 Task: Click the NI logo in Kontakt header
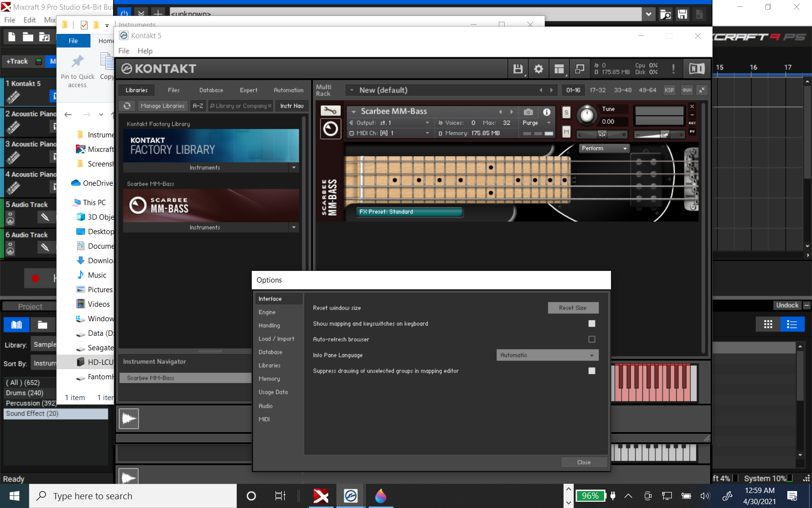click(x=696, y=69)
